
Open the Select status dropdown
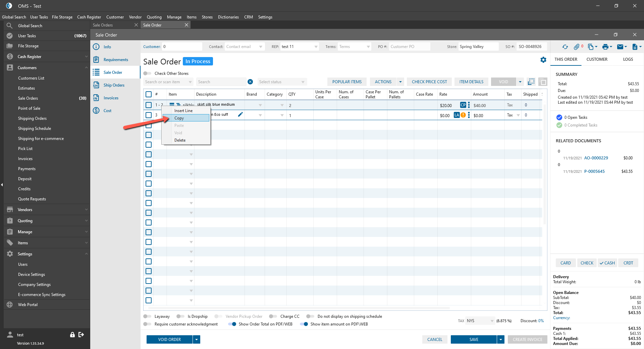point(282,82)
